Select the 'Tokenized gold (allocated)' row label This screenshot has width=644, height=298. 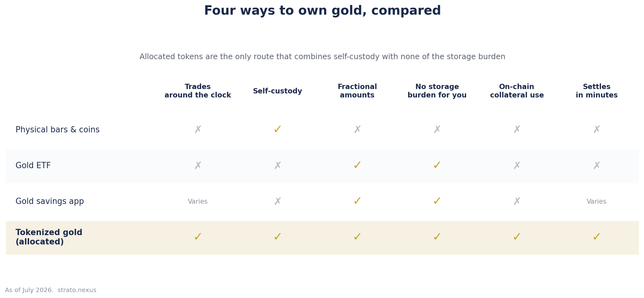tap(49, 237)
